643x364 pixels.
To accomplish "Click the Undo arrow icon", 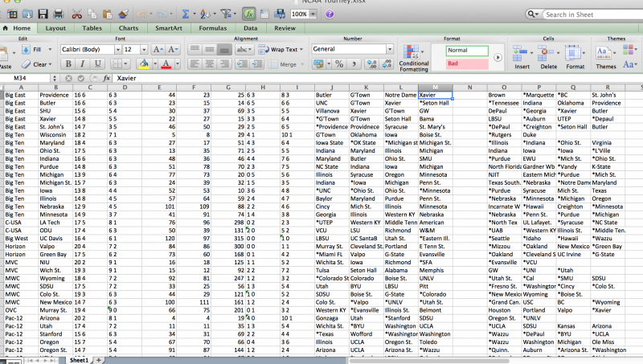I will coord(141,14).
